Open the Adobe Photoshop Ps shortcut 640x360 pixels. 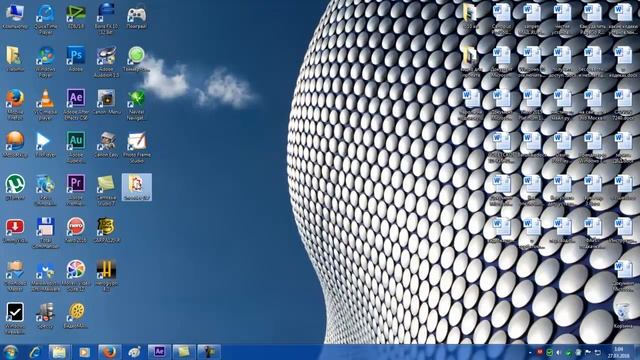coord(76,59)
